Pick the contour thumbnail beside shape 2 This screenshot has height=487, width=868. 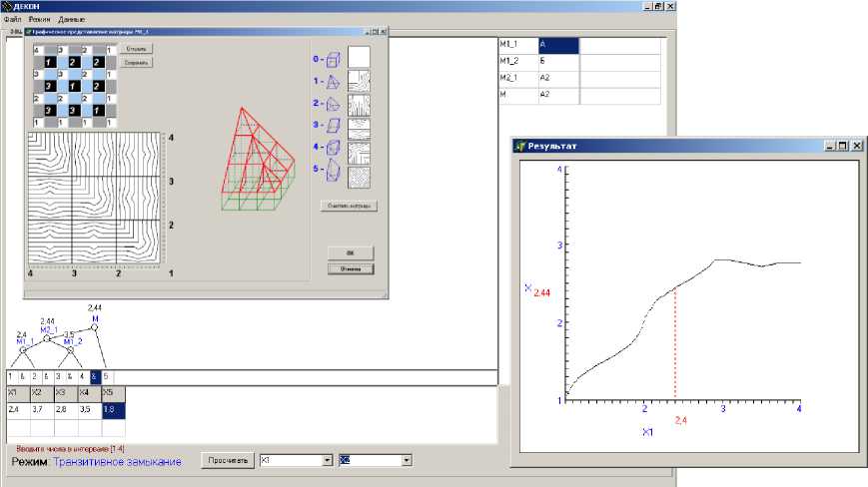(x=359, y=105)
